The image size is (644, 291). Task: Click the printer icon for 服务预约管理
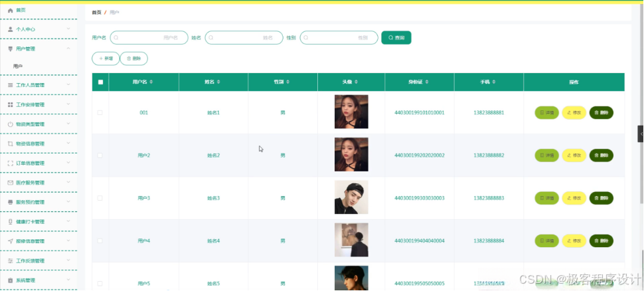click(11, 202)
